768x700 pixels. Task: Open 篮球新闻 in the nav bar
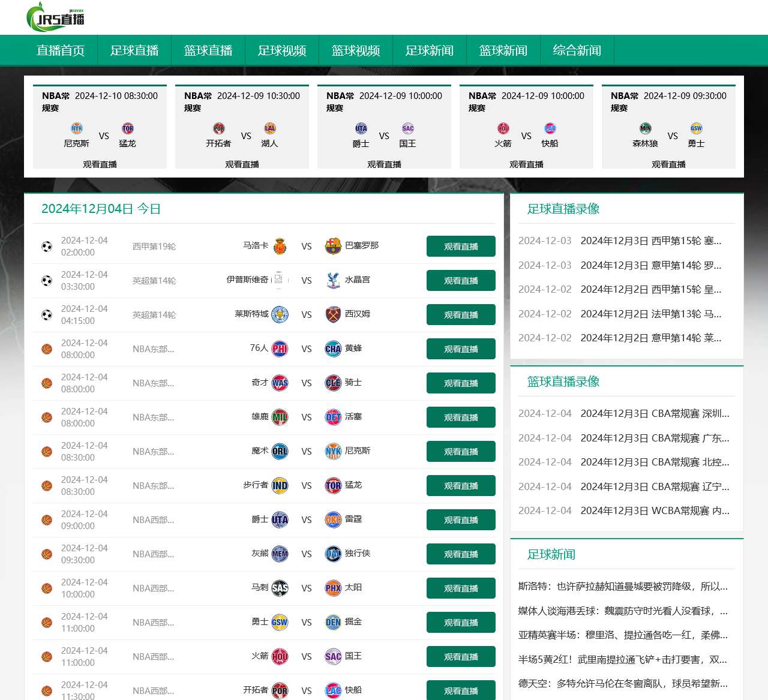[503, 50]
